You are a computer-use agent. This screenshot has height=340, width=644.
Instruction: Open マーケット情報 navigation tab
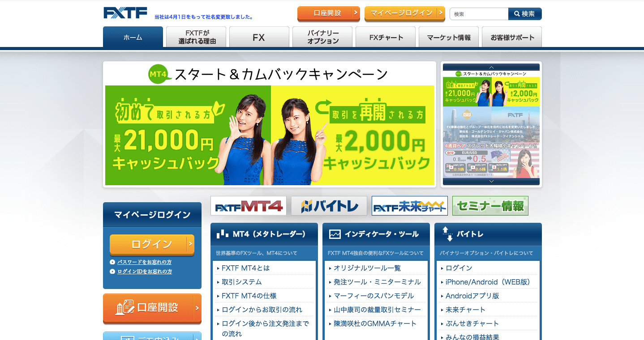click(449, 37)
